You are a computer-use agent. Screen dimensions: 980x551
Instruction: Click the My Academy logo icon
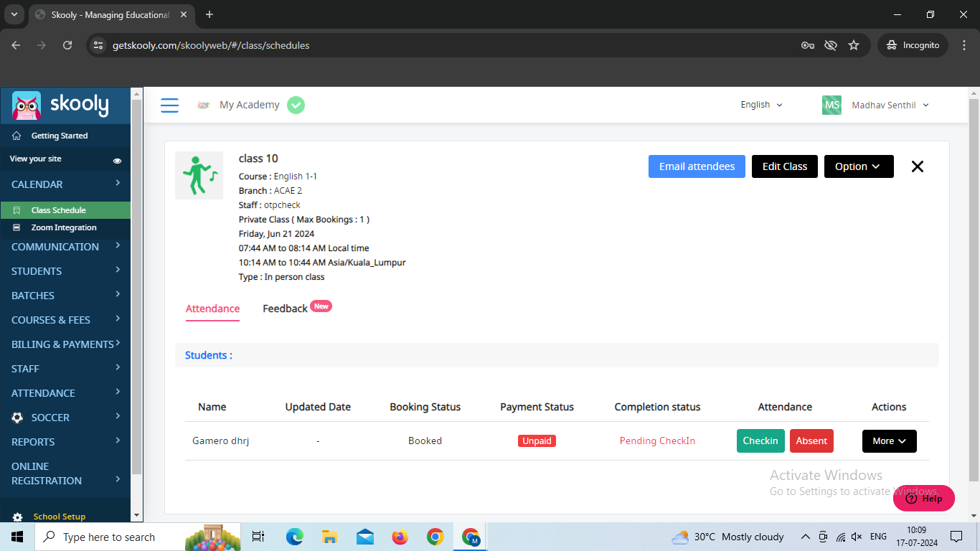[x=204, y=105]
